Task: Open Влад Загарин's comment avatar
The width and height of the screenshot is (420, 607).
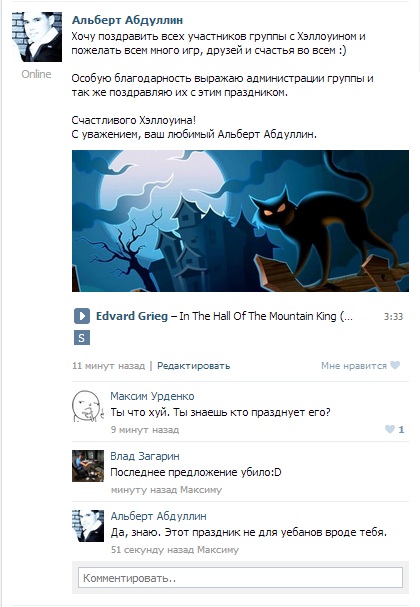Action: [x=88, y=466]
